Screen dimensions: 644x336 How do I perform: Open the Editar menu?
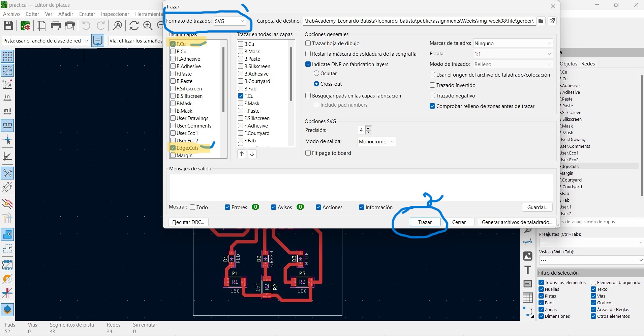click(32, 14)
